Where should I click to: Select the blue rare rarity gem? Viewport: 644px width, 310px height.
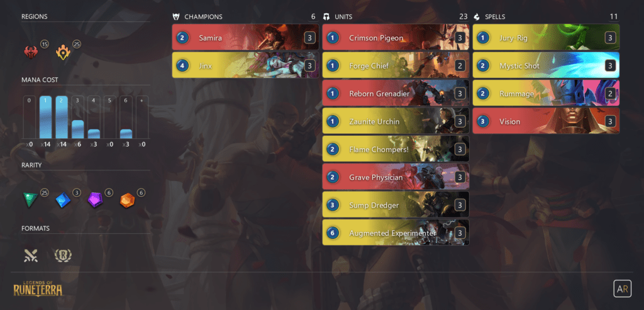pyautogui.click(x=63, y=200)
